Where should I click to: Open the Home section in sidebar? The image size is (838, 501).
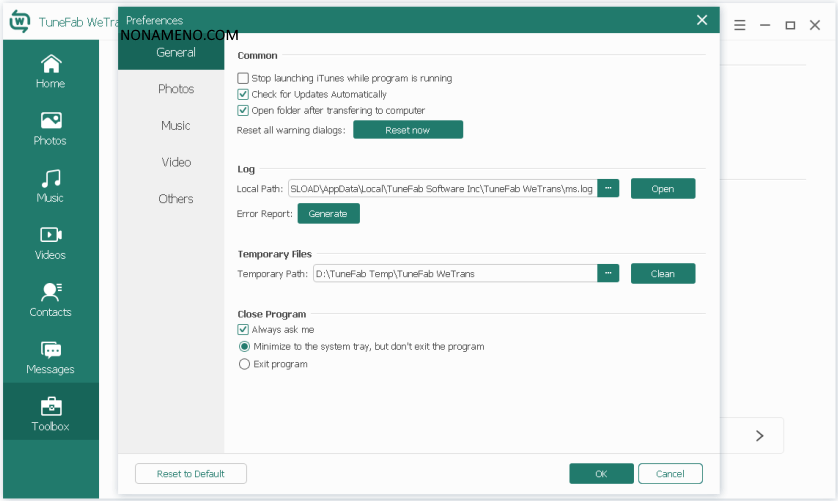pos(50,70)
